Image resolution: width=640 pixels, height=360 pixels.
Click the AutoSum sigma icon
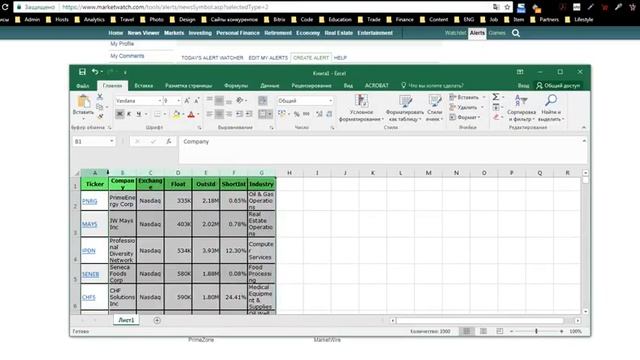(x=496, y=97)
